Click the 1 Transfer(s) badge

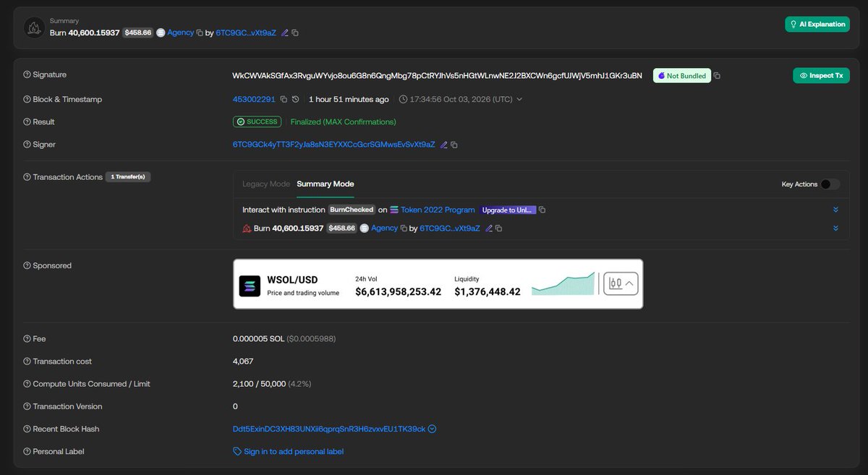[x=128, y=176]
